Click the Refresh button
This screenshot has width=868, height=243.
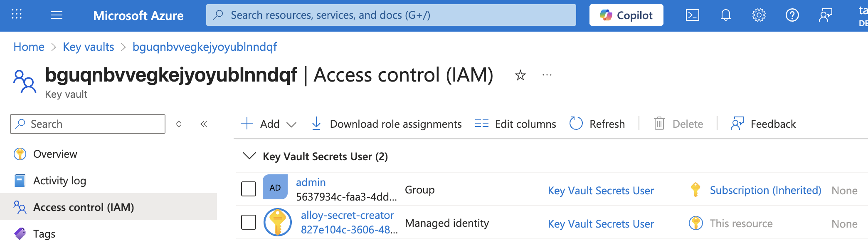pos(597,124)
